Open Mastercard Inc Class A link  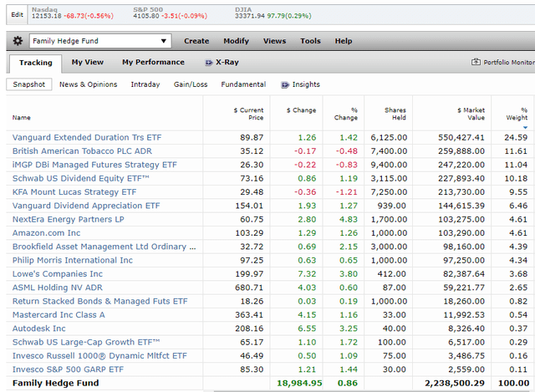[59, 315]
